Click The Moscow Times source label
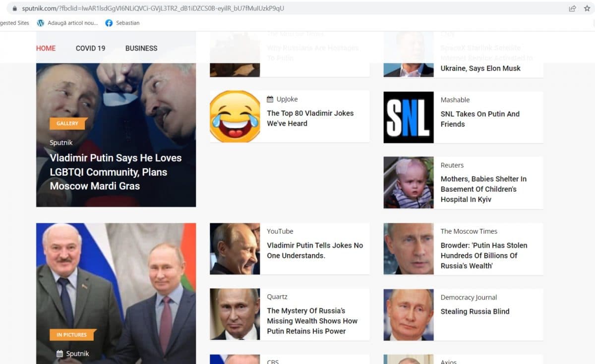Image resolution: width=595 pixels, height=364 pixels. 469,231
